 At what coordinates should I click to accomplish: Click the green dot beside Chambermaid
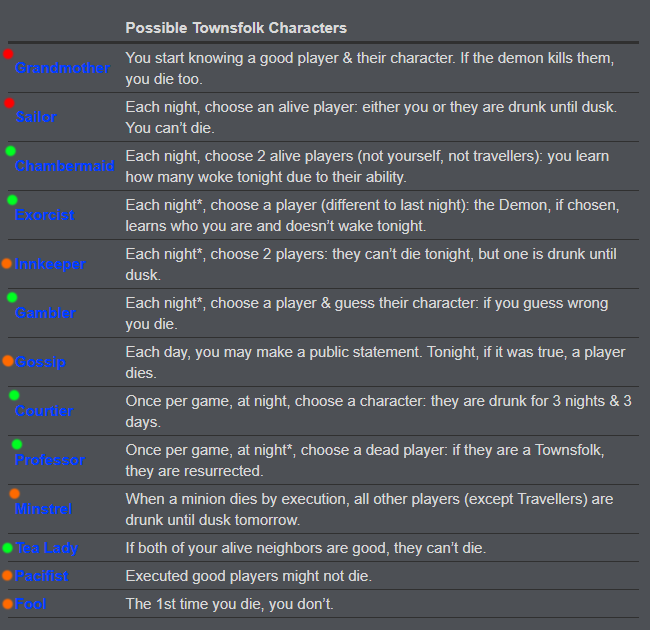pyautogui.click(x=10, y=151)
